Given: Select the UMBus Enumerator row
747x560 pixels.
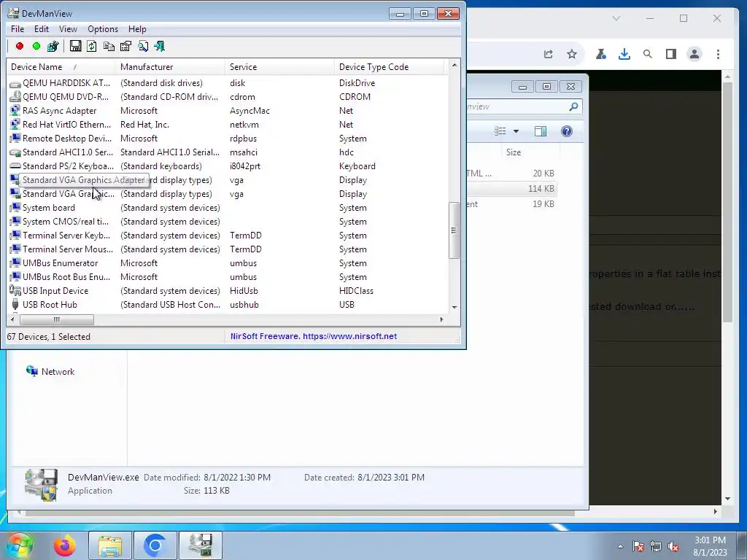Looking at the screenshot, I should [228, 262].
